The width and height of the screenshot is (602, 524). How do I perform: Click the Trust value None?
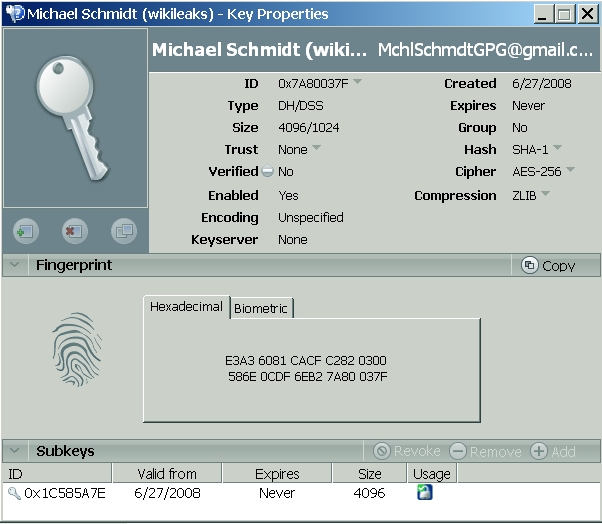pyautogui.click(x=293, y=149)
